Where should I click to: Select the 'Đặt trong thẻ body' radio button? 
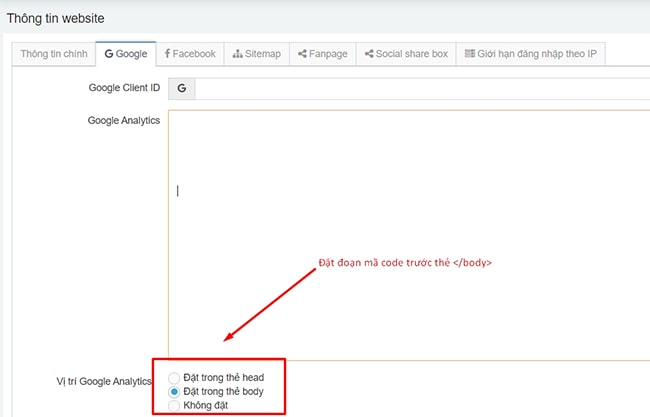point(175,391)
